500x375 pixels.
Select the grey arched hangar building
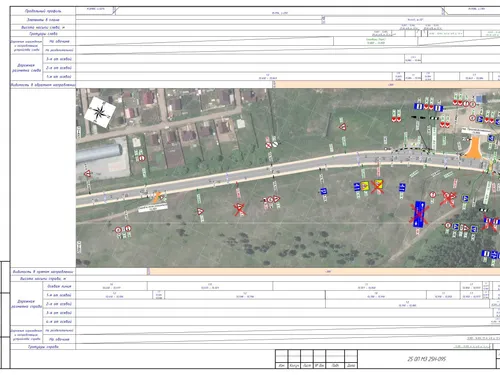(x=99, y=154)
